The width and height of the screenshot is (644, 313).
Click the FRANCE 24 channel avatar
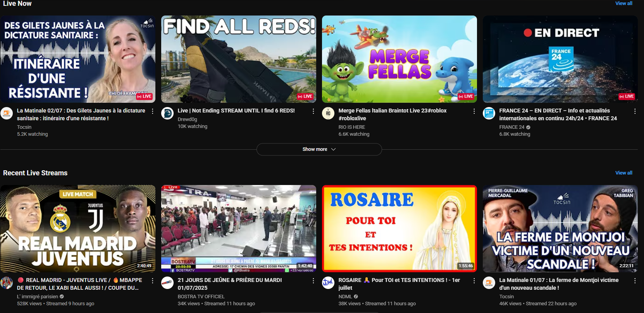tap(489, 113)
